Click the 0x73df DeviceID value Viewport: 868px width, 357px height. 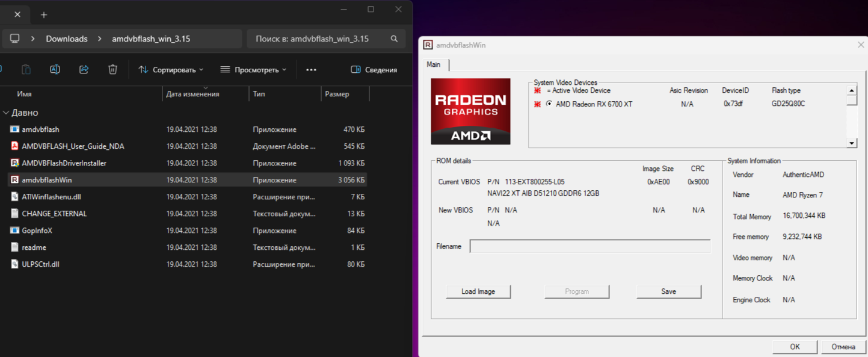733,104
